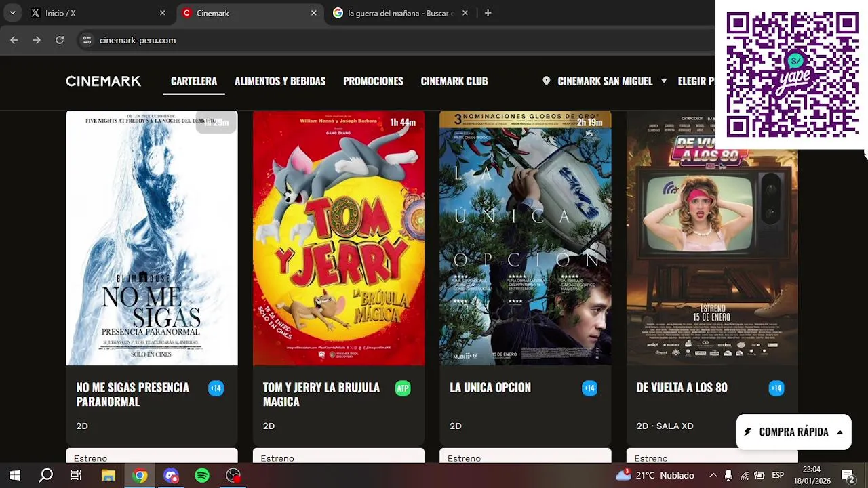Click the Yape QR code overlay
This screenshot has height=488, width=868.
coord(791,75)
